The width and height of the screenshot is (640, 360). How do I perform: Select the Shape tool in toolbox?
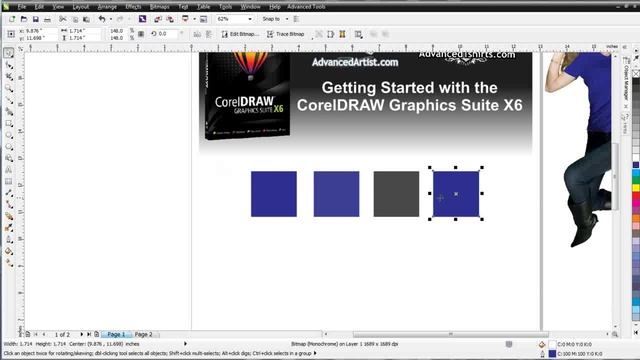click(x=9, y=65)
